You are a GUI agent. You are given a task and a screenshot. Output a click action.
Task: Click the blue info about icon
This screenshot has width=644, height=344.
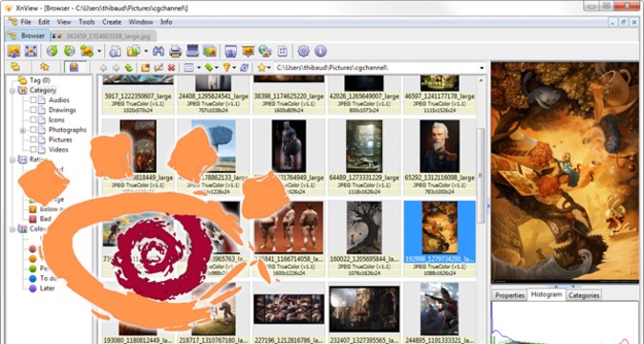pos(320,52)
